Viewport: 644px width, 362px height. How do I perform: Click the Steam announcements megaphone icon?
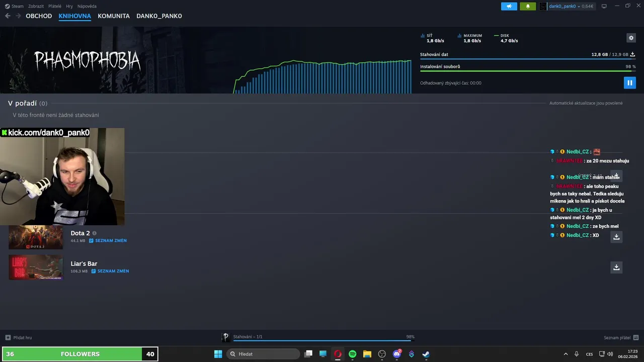pyautogui.click(x=509, y=6)
